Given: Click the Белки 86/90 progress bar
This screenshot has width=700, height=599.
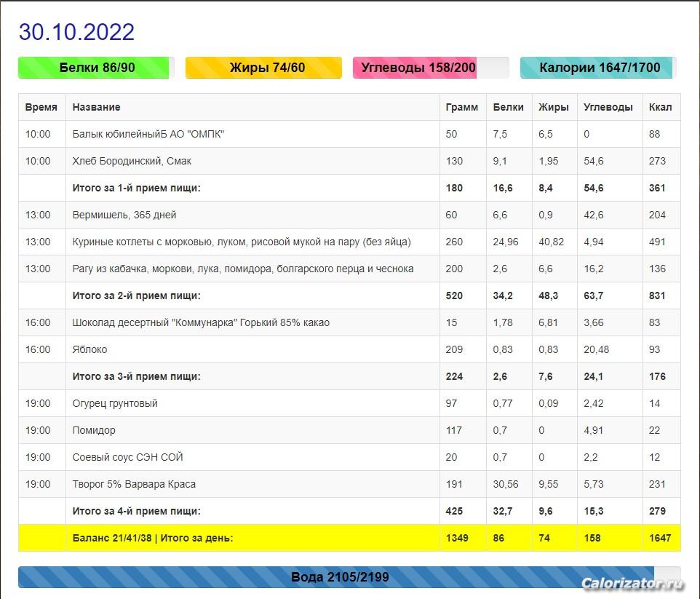Looking at the screenshot, I should pos(96,68).
